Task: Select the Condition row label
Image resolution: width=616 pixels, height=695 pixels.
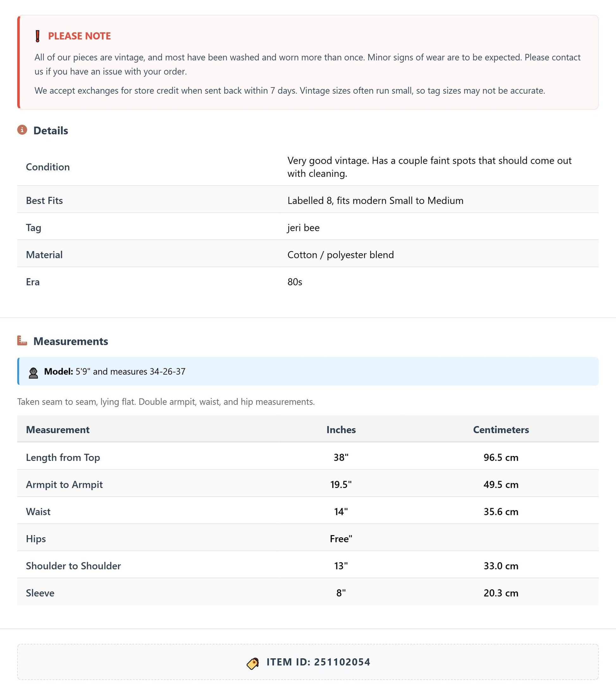Action: pos(48,167)
